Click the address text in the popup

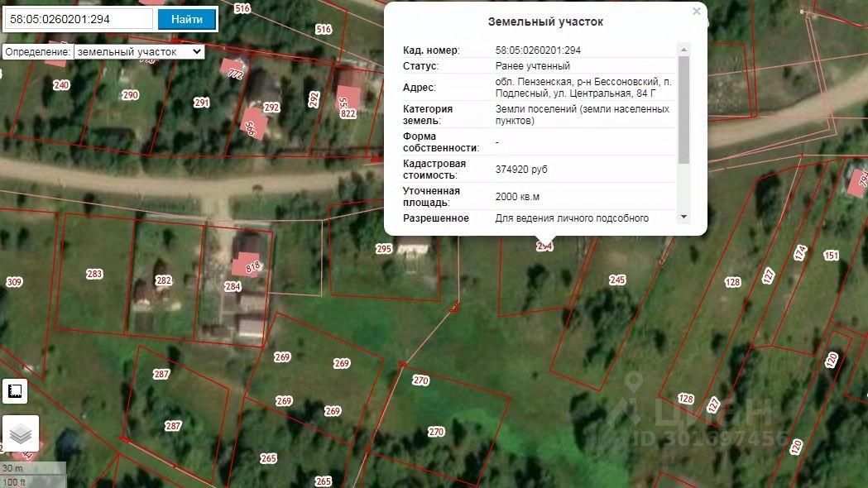[583, 88]
